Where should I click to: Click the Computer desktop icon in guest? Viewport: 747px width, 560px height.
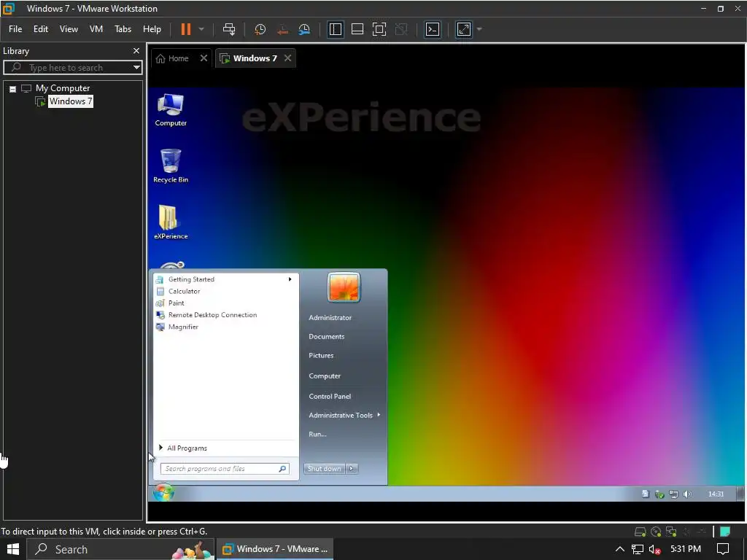pos(171,109)
